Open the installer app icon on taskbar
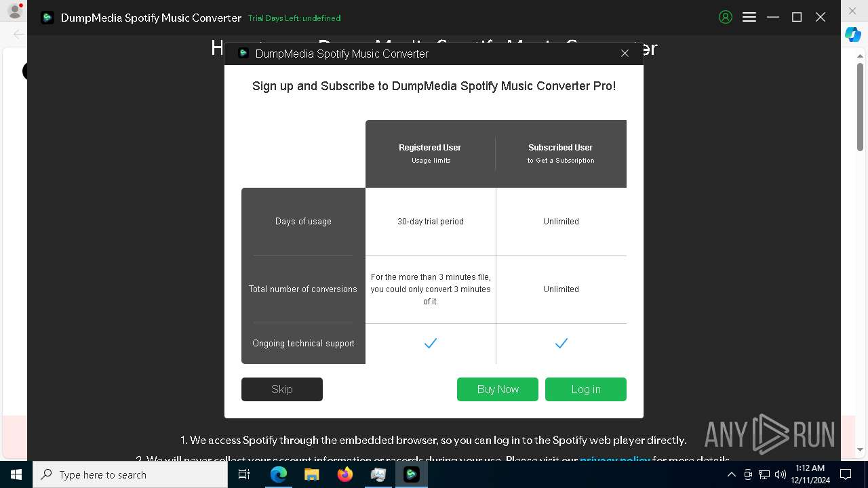Image resolution: width=868 pixels, height=488 pixels. coord(378,474)
